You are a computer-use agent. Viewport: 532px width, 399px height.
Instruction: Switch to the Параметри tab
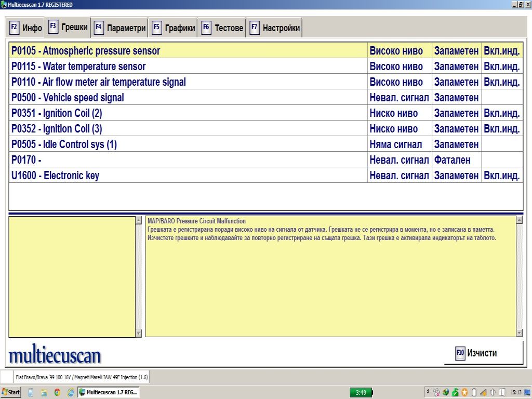pos(120,28)
